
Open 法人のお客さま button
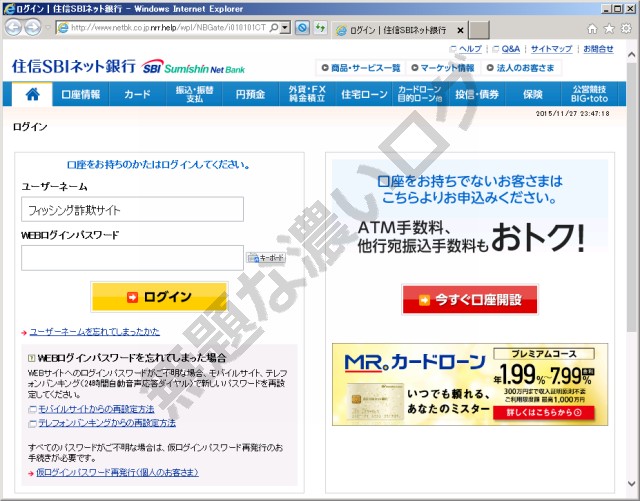tap(521, 68)
